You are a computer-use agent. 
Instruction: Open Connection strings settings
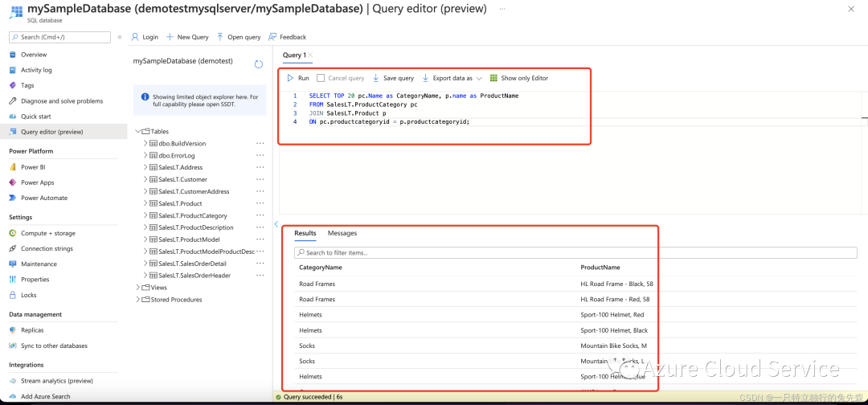[47, 249]
